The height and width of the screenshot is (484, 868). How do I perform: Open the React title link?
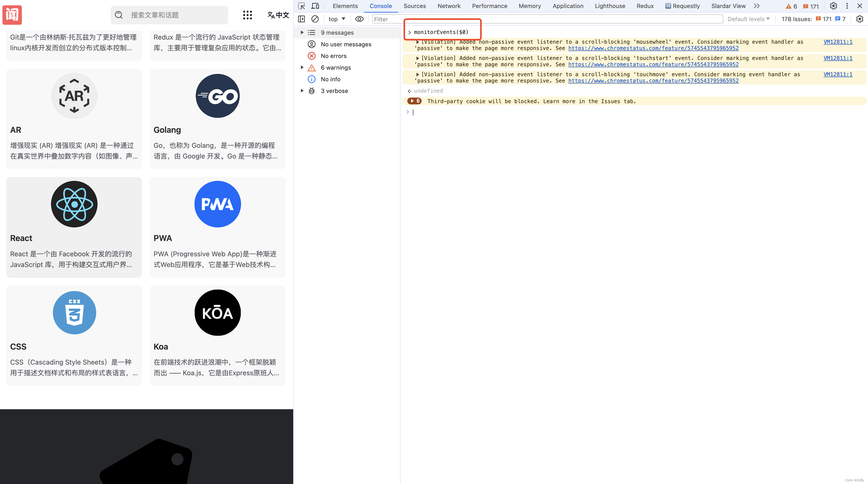pos(21,238)
